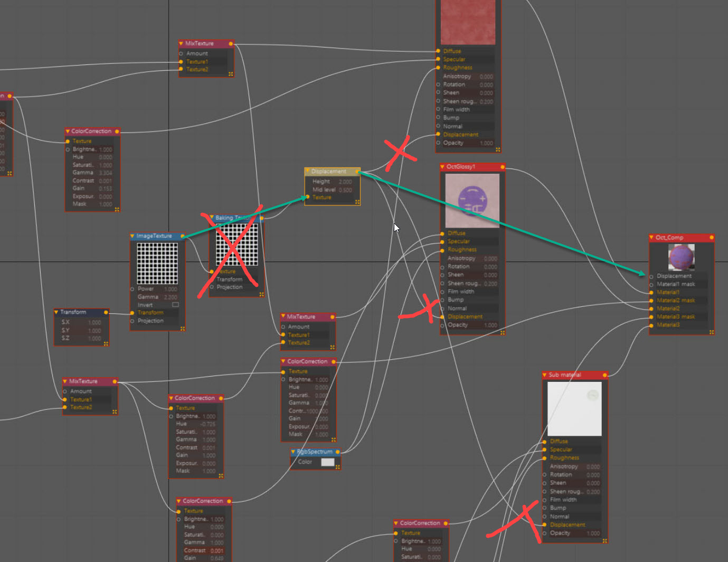Click Oct_Comp's Material3 input port
728x562 pixels.
tap(651, 325)
